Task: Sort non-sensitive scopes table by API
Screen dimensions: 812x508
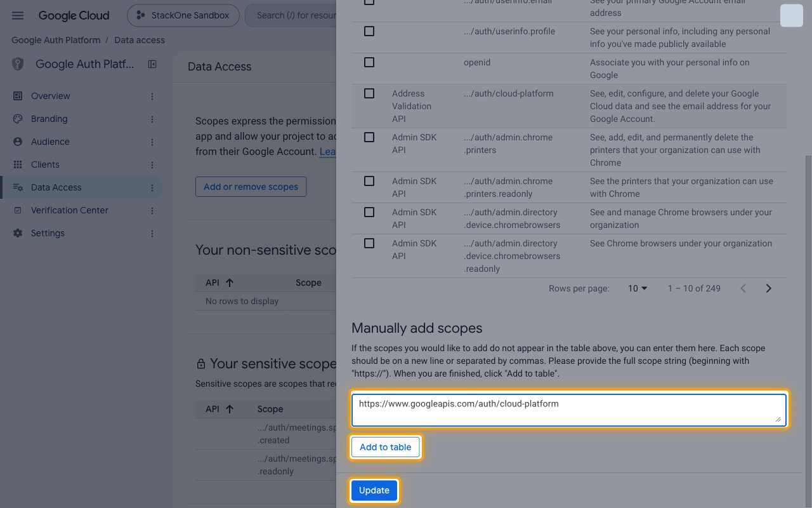Action: [219, 283]
